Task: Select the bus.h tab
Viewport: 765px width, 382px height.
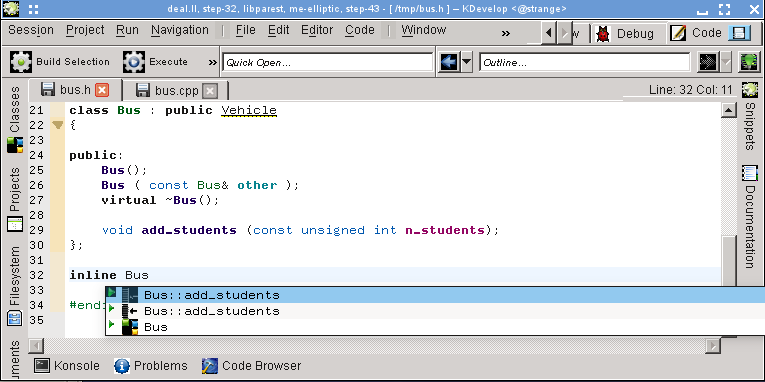Action: click(75, 90)
